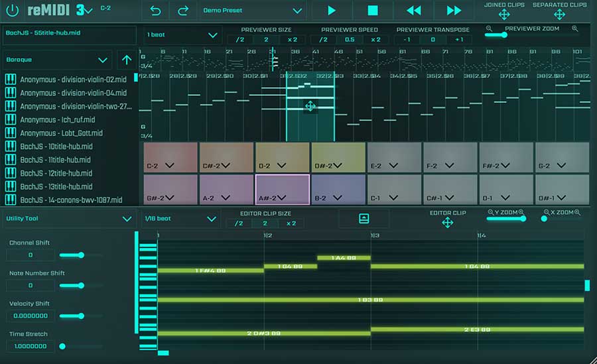Click MIDI icon beside BachJS - 13title-hub.mid
This screenshot has height=364, width=597.
(11, 186)
